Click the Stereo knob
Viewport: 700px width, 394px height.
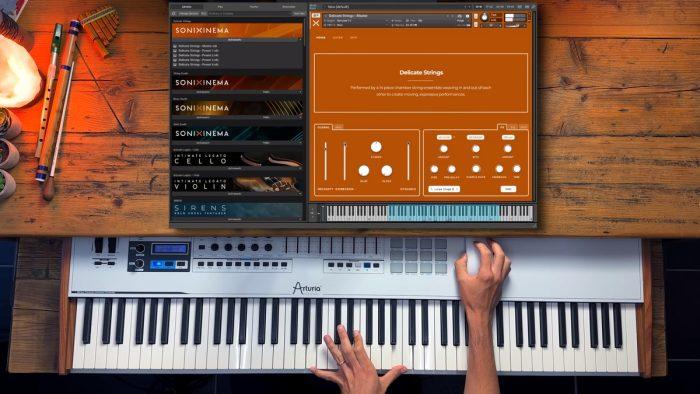pos(376,146)
